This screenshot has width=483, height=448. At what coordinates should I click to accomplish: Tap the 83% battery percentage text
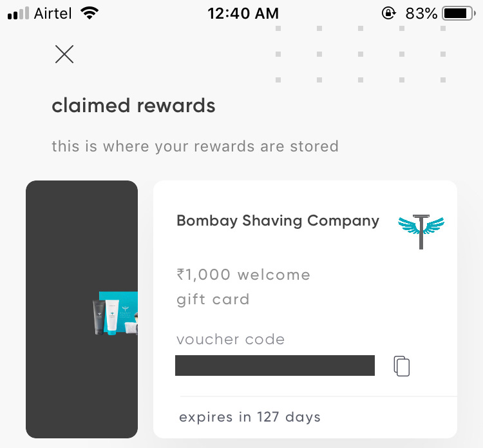421,14
